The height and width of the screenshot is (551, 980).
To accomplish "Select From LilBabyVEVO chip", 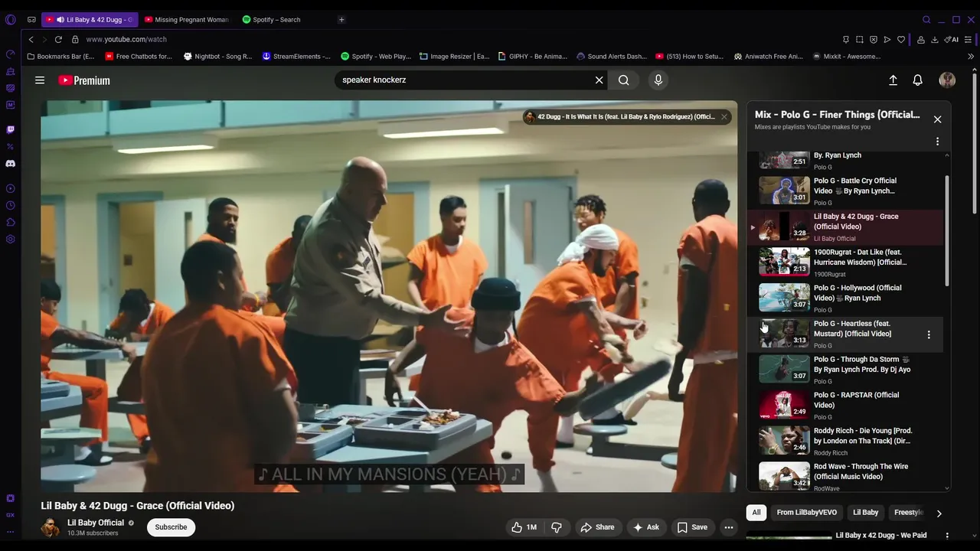I will point(806,513).
